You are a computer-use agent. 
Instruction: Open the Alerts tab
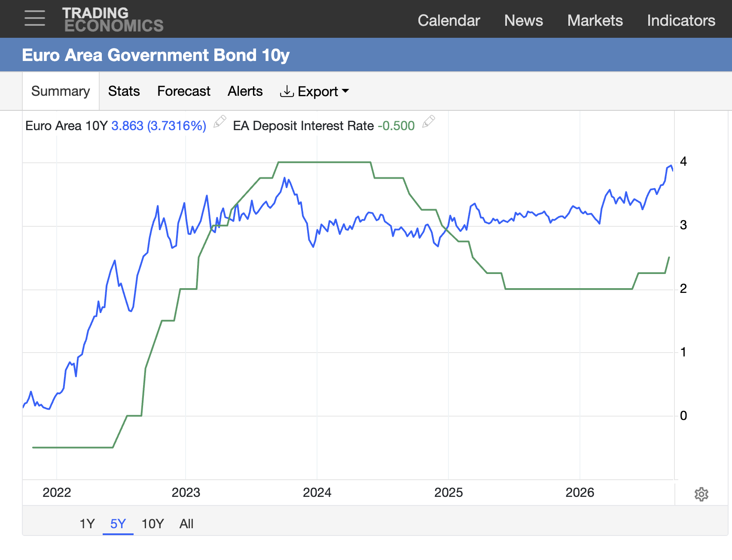click(x=245, y=91)
